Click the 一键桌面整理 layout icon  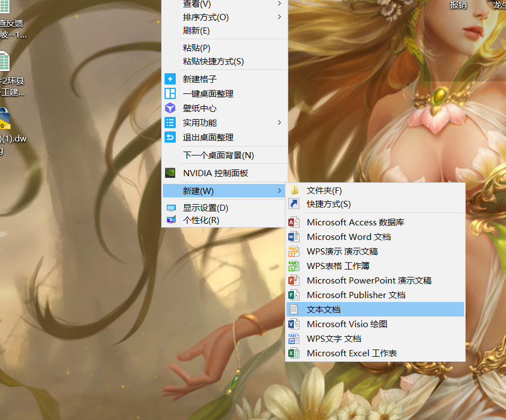click(x=170, y=93)
